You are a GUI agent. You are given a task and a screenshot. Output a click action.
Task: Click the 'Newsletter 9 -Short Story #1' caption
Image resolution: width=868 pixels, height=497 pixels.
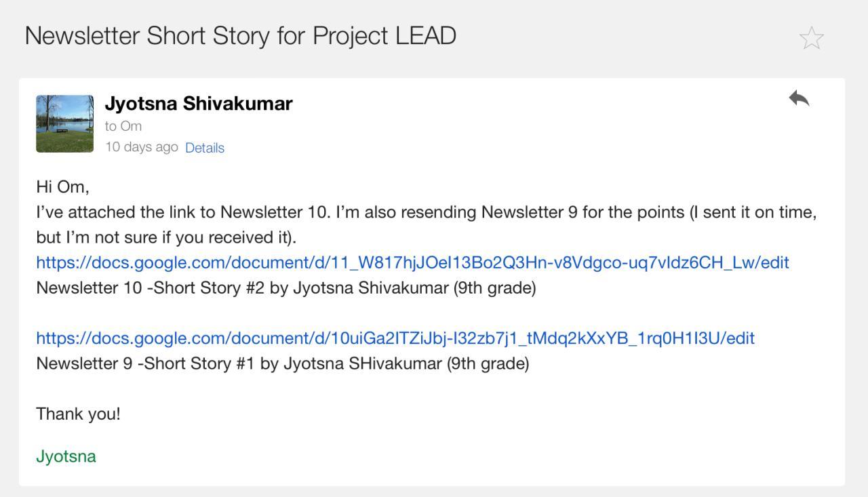[x=145, y=363]
